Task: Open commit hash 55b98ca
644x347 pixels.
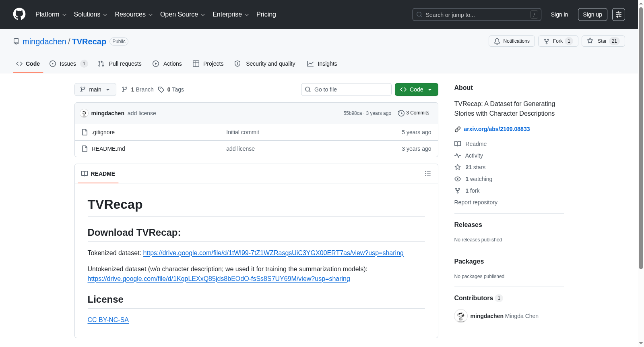Action: tap(353, 113)
